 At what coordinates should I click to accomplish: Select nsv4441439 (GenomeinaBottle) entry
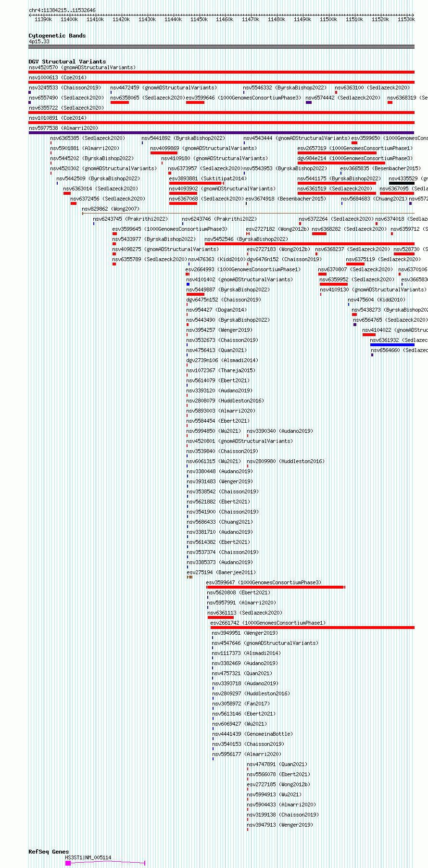point(252,734)
